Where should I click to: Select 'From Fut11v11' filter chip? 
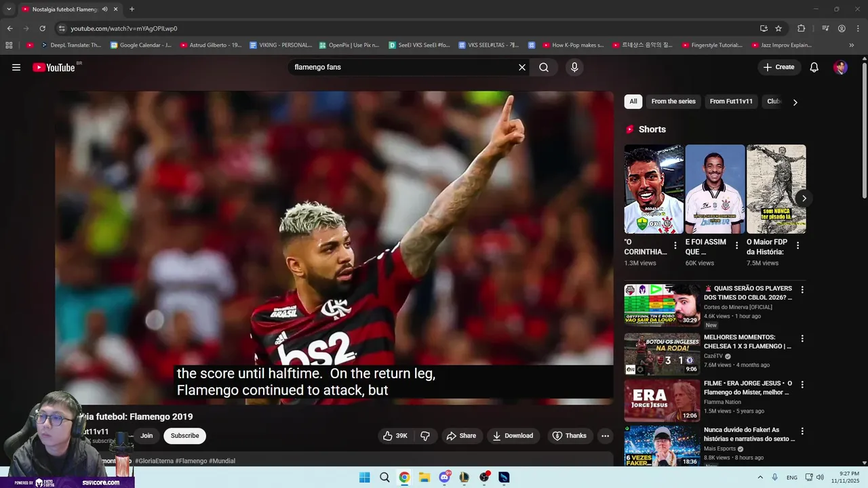pos(731,102)
